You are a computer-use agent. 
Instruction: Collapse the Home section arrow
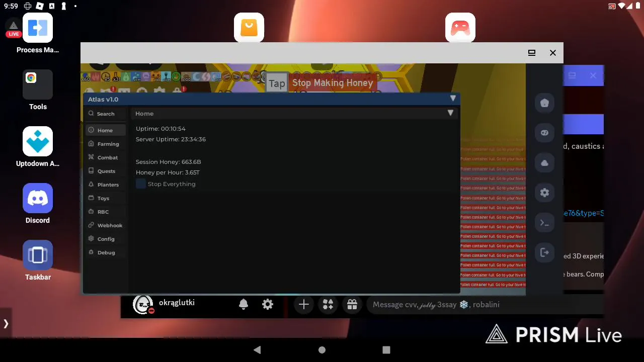(x=450, y=113)
